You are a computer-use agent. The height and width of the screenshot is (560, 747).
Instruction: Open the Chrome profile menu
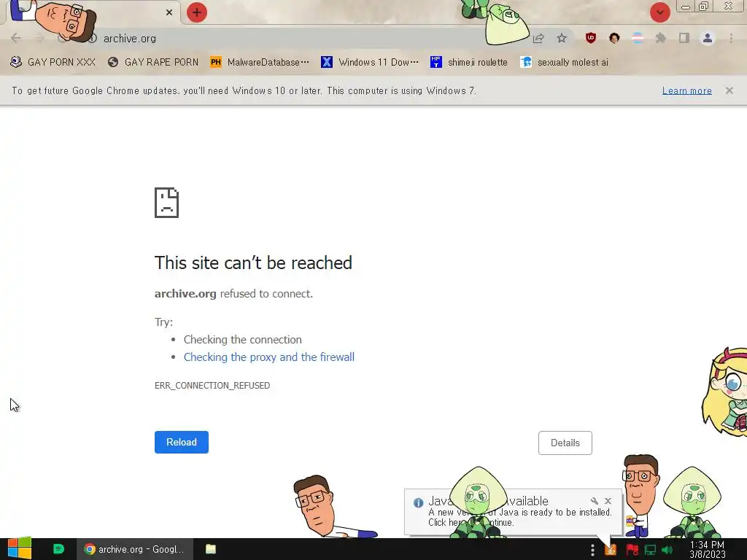[708, 38]
